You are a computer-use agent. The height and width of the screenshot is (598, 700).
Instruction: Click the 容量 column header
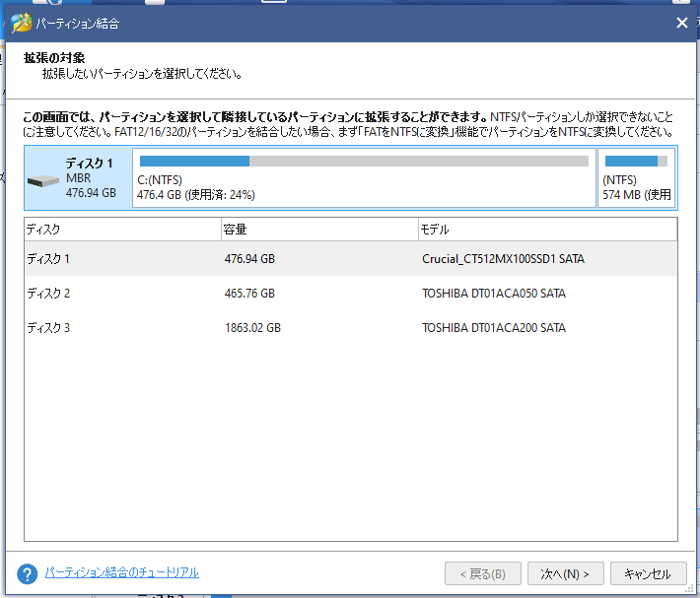(x=319, y=230)
